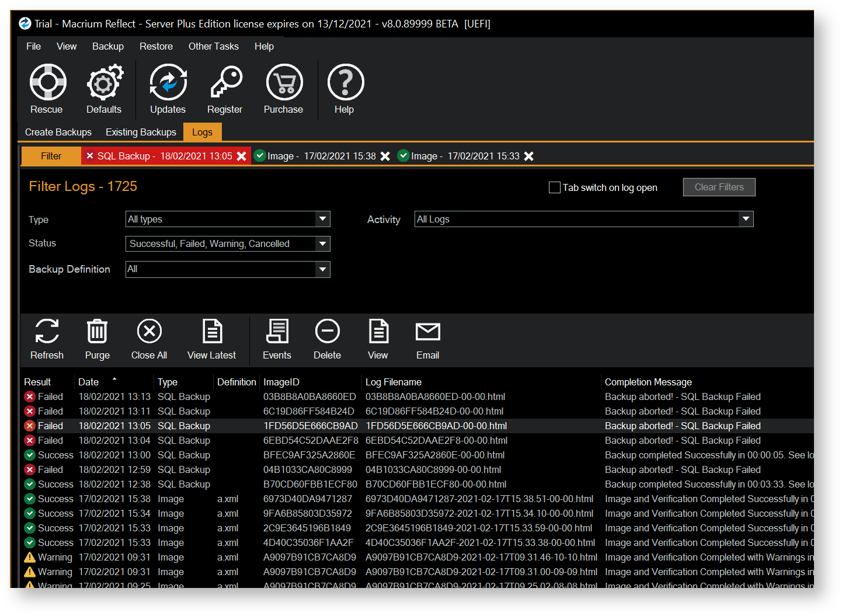
Task: Expand the Type dropdown
Action: tap(323, 219)
